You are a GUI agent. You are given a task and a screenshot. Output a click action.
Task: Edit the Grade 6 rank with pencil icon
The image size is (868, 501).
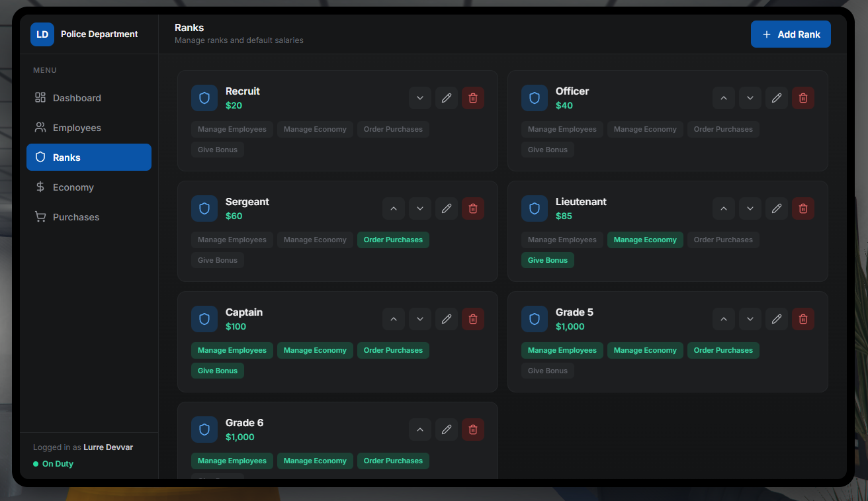click(x=447, y=430)
